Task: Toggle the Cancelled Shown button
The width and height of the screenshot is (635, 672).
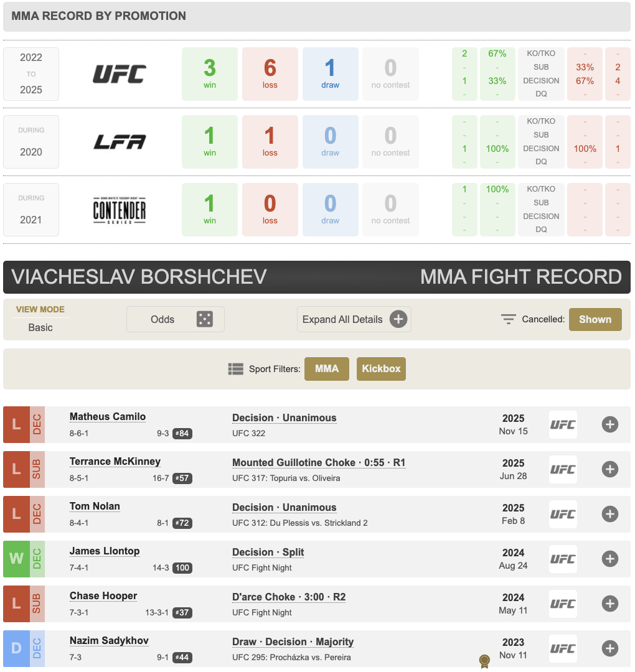Action: click(595, 319)
